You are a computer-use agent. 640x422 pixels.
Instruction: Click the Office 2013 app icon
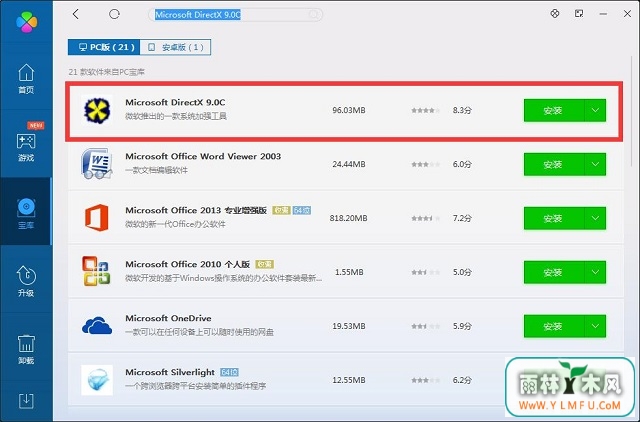click(97, 218)
